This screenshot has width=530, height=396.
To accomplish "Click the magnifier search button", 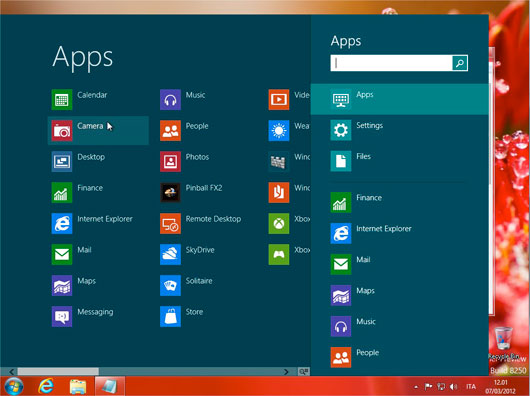I will click(x=460, y=63).
